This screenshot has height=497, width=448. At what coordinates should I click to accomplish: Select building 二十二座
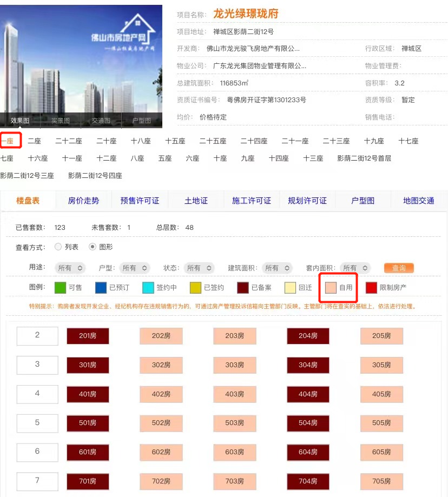[69, 141]
